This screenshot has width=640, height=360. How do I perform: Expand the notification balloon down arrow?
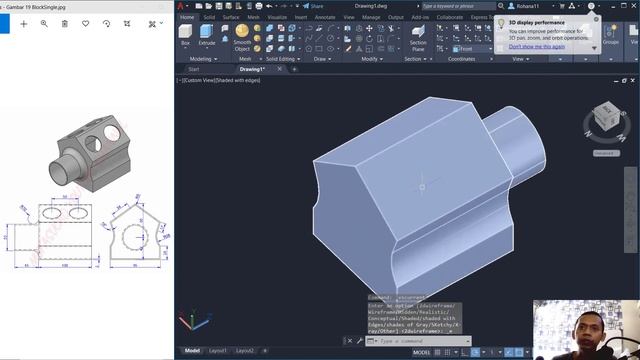pos(594,48)
